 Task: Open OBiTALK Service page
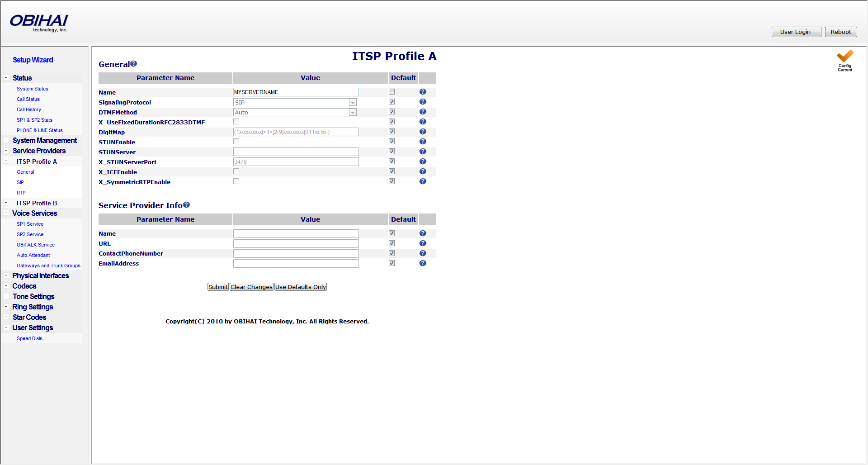[36, 245]
